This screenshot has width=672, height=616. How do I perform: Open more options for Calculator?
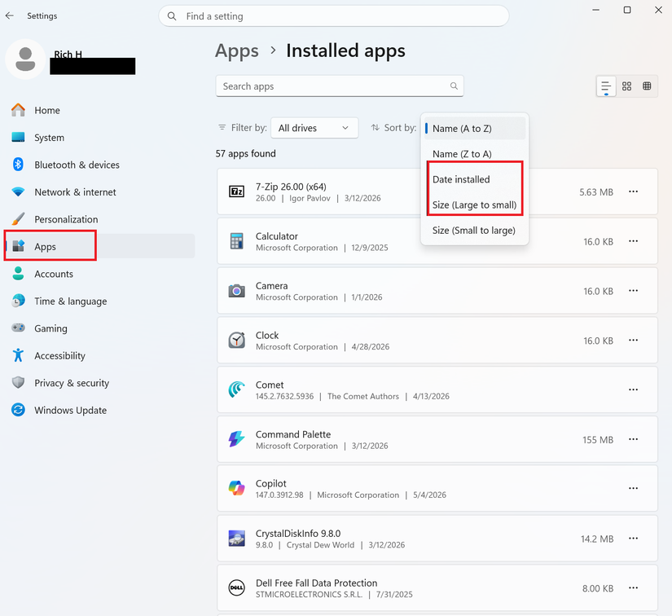coord(634,241)
